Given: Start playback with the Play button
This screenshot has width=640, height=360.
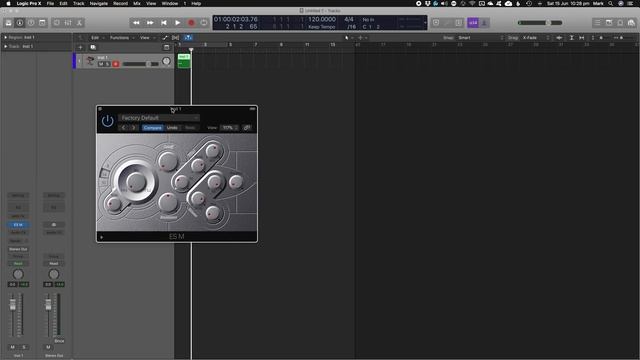Looking at the screenshot, I should coord(178,23).
